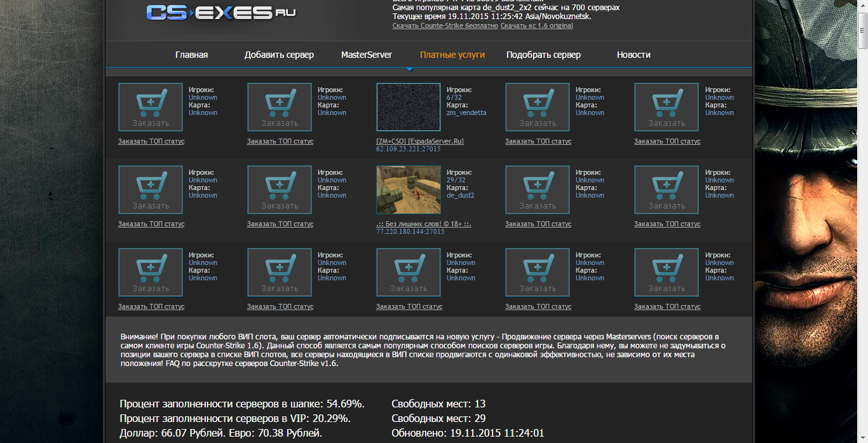Image resolution: width=868 pixels, height=443 pixels.
Task: Click Заказать ТОП статус in second row, fifth slot
Action: pos(667,224)
